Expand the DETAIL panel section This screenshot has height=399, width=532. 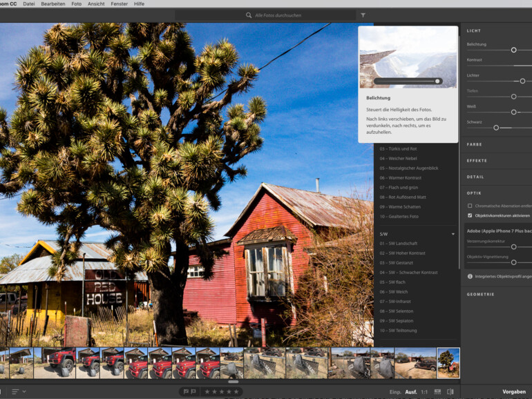(475, 177)
